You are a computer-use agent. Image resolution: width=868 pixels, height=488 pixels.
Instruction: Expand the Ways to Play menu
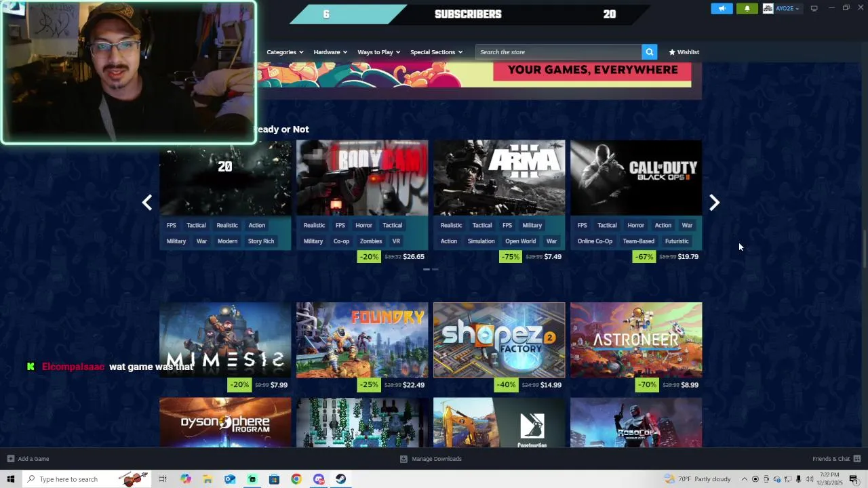pos(378,52)
